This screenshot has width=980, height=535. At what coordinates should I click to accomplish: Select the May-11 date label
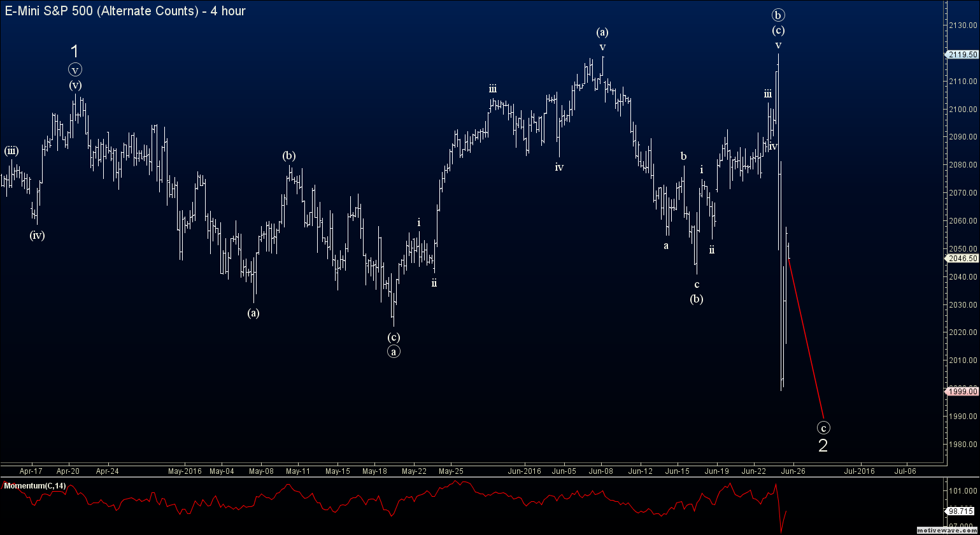[298, 472]
